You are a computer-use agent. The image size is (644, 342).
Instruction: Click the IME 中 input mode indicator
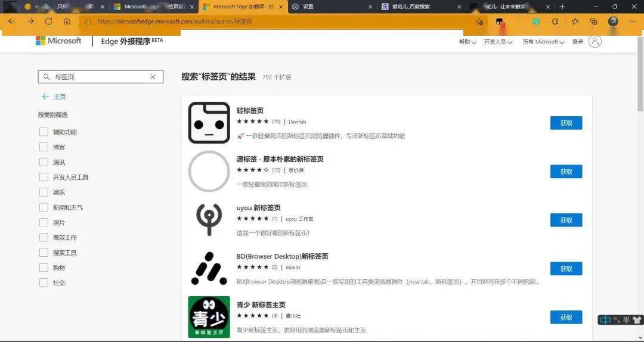click(x=605, y=320)
